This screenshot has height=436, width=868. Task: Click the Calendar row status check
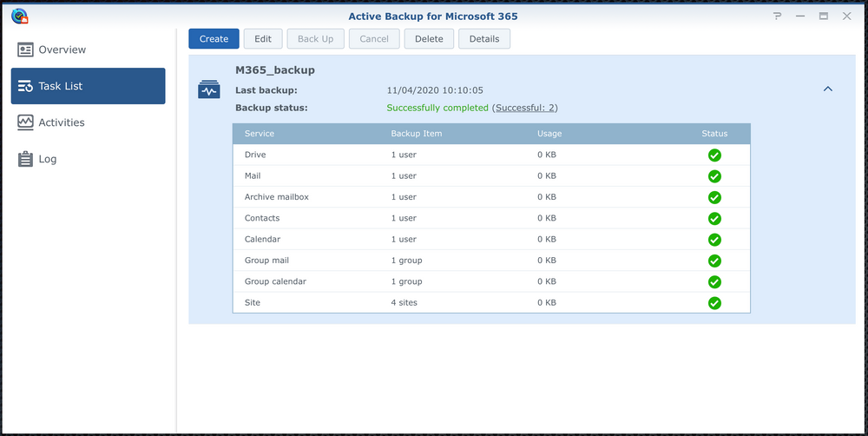[714, 240]
